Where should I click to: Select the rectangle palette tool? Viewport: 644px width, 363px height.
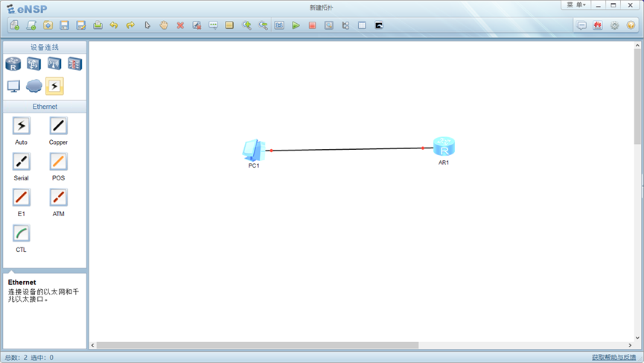tap(229, 25)
